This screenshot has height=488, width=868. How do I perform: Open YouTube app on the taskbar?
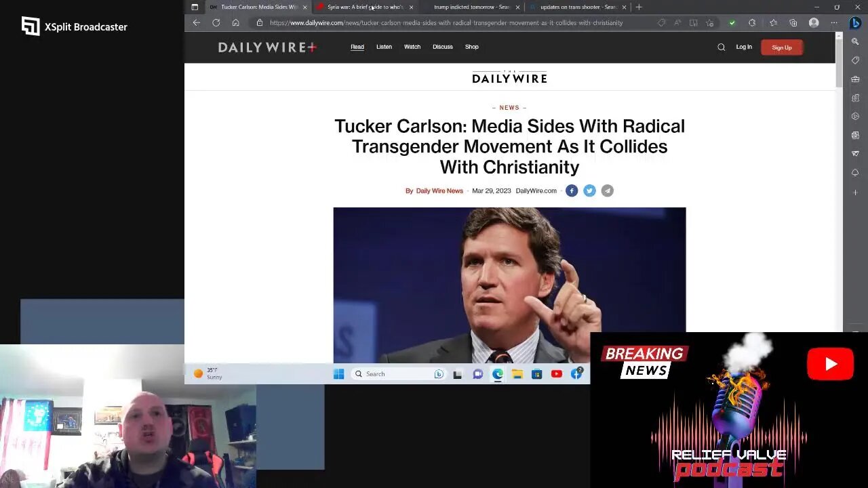tap(557, 373)
